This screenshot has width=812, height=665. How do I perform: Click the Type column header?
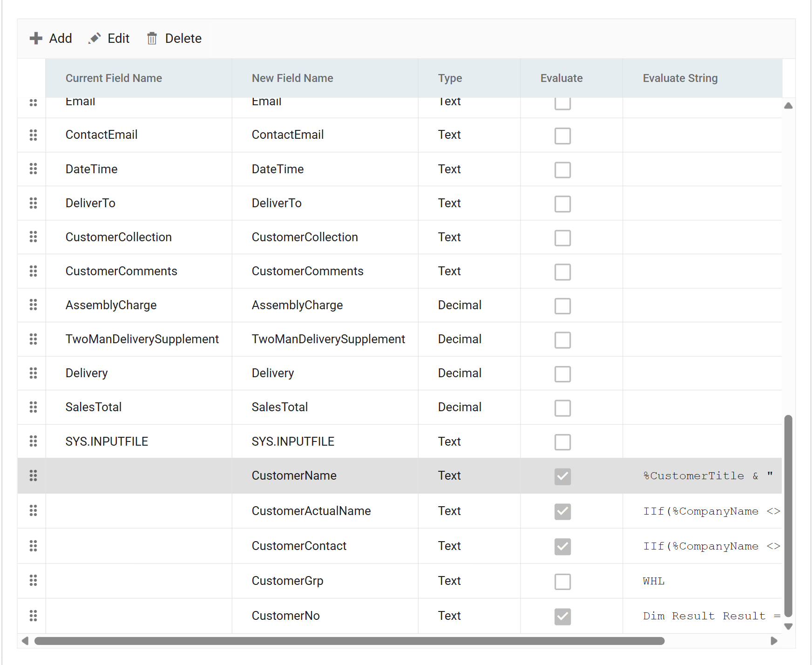[x=469, y=78]
